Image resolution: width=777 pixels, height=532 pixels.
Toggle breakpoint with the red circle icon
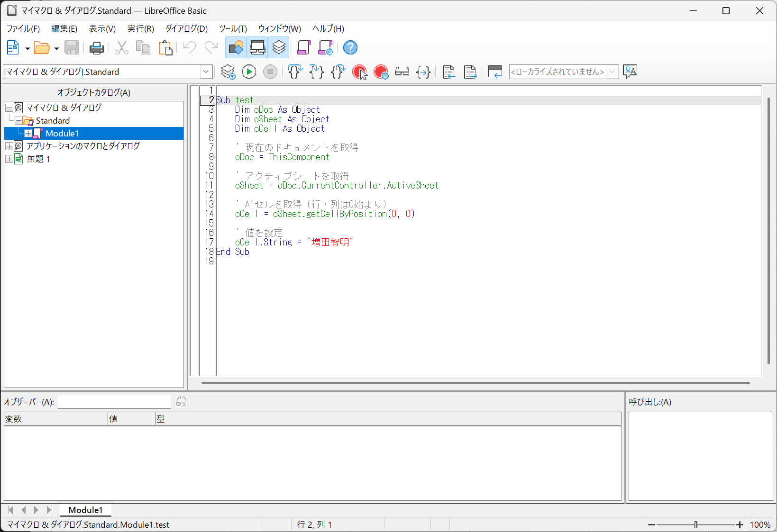(359, 72)
